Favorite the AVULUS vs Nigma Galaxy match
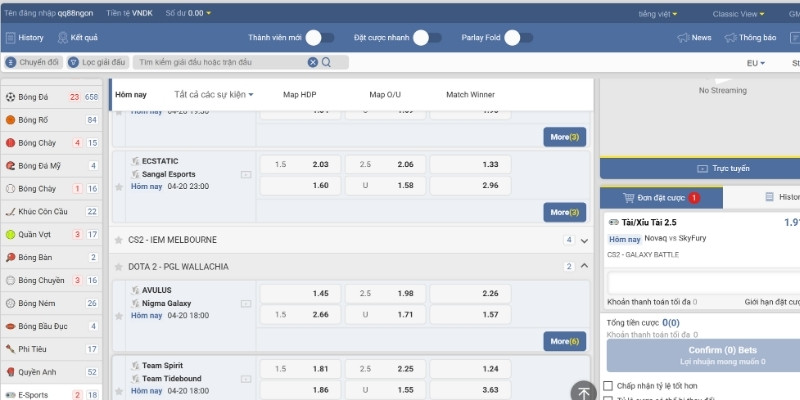The image size is (800, 400). (x=119, y=316)
